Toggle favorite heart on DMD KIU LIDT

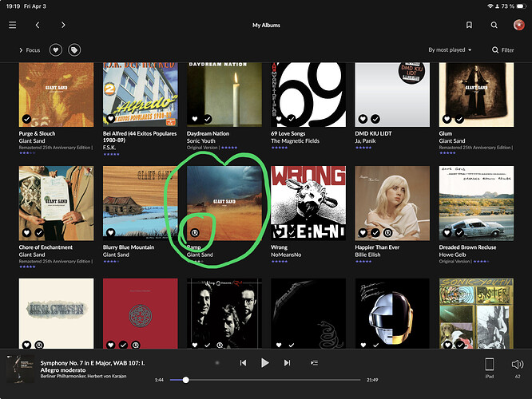363,119
